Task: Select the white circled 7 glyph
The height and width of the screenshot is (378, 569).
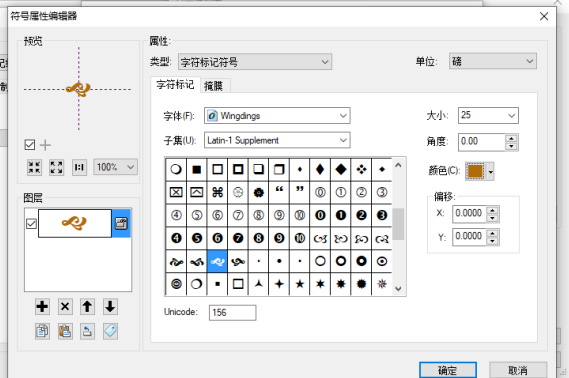Action: pos(238,215)
